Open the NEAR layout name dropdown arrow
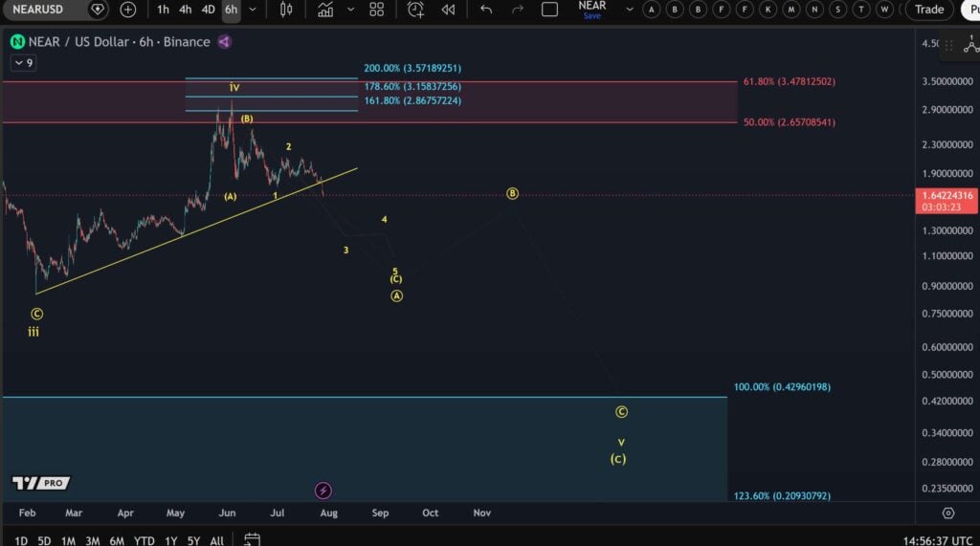 point(630,10)
